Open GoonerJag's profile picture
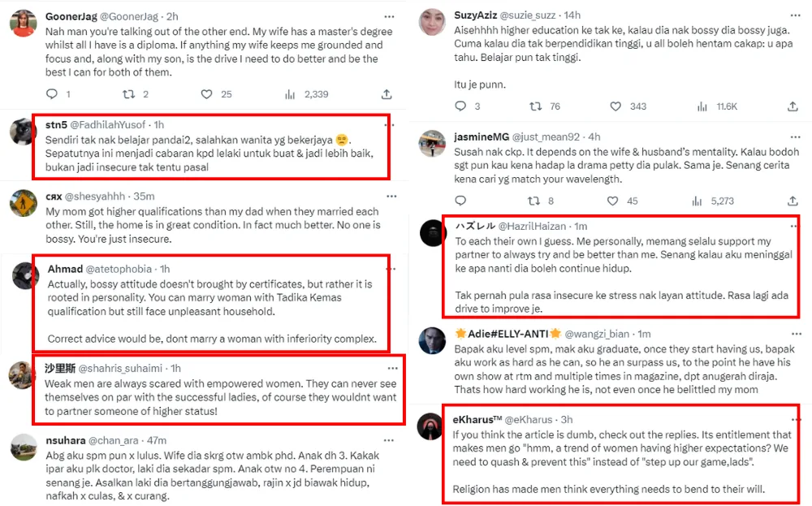812x506 pixels. [24, 24]
